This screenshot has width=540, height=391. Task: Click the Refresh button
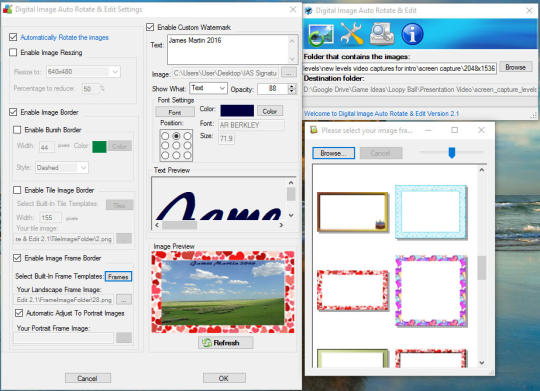226,343
